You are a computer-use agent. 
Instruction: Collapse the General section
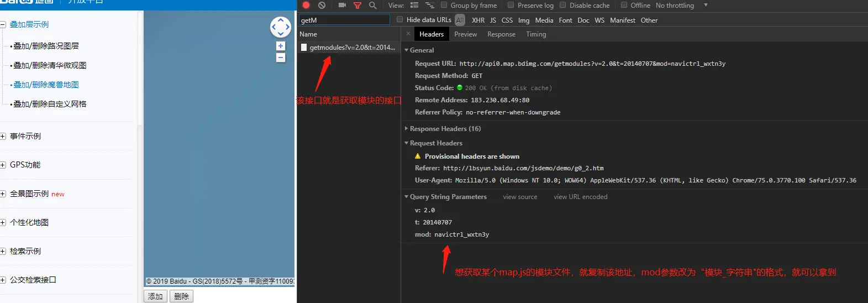coord(407,50)
